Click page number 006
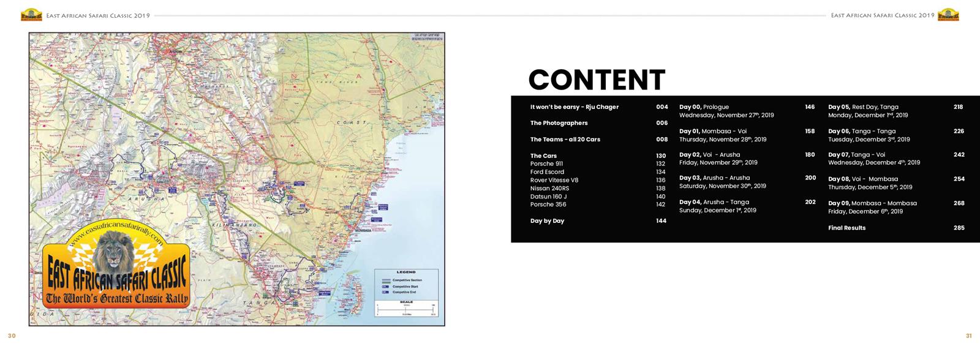 662,123
